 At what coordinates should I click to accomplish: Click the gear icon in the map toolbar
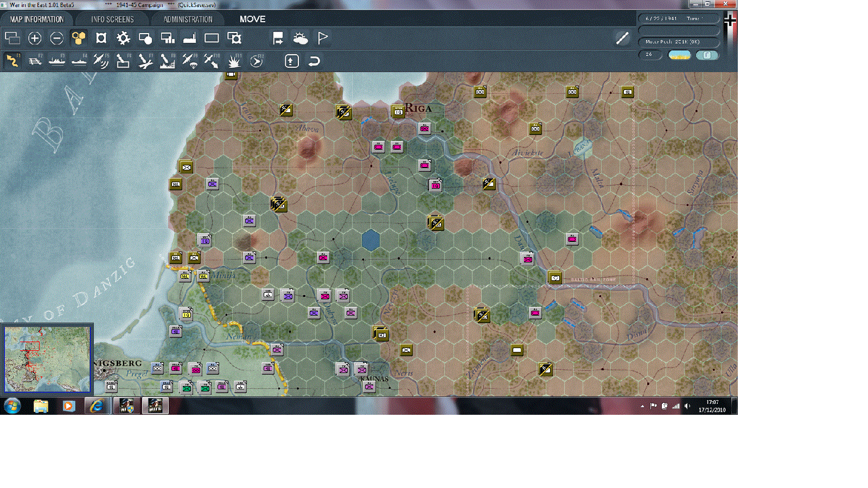point(123,38)
